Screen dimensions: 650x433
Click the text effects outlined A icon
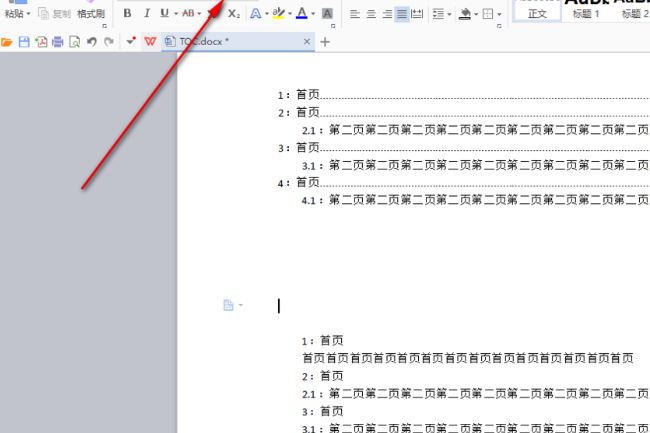256,14
